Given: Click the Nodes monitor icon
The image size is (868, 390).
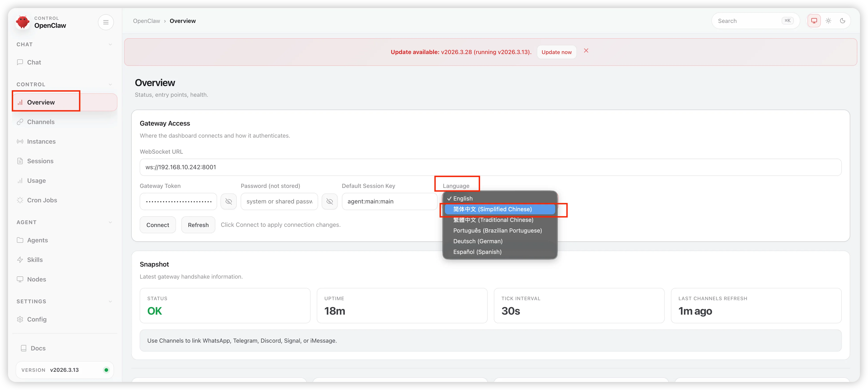Looking at the screenshot, I should [20, 279].
